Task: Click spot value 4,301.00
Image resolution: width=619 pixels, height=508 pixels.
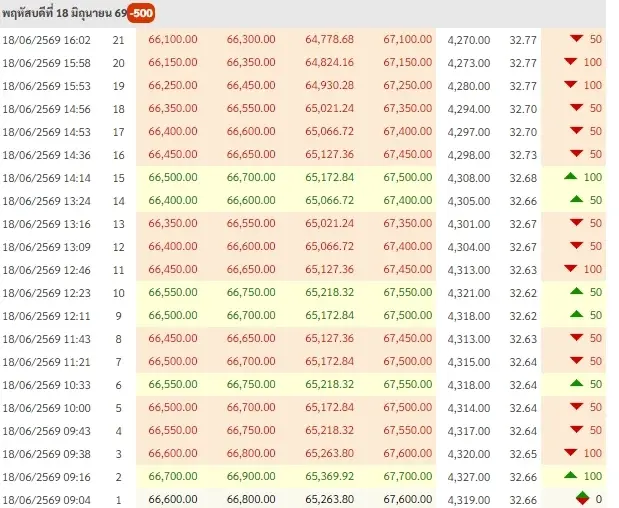Action: (469, 224)
